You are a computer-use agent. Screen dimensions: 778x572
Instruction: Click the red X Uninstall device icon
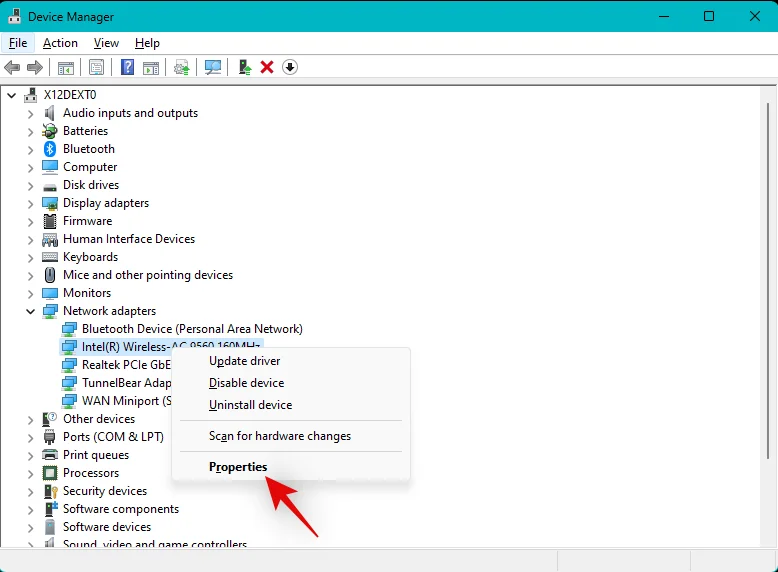click(x=267, y=67)
